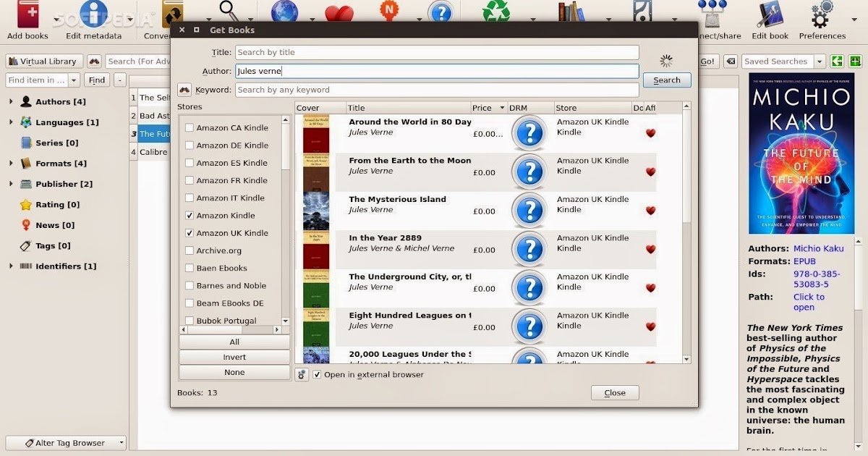Click affiliate heart for The Underground City

click(650, 288)
